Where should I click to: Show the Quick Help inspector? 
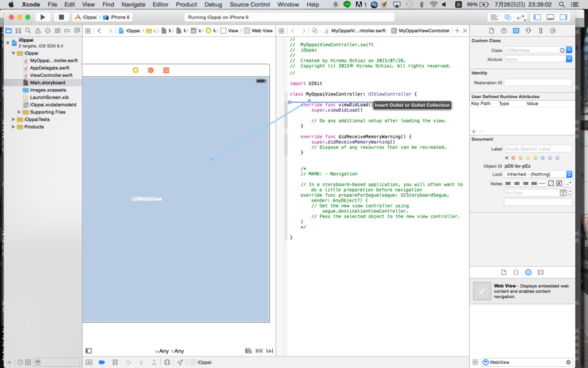(504, 31)
